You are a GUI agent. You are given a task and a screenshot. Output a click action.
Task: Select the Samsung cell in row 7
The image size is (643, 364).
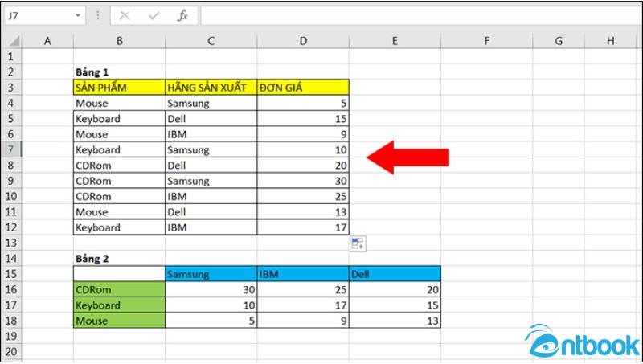(x=211, y=149)
